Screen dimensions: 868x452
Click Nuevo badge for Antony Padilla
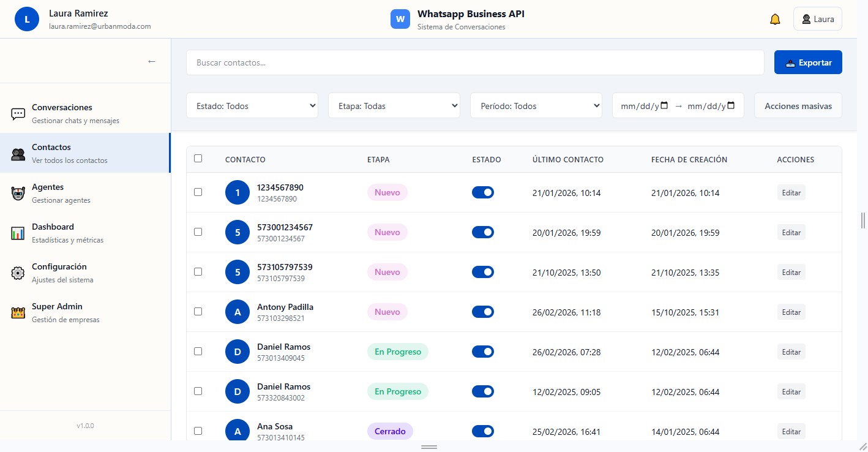[387, 312]
